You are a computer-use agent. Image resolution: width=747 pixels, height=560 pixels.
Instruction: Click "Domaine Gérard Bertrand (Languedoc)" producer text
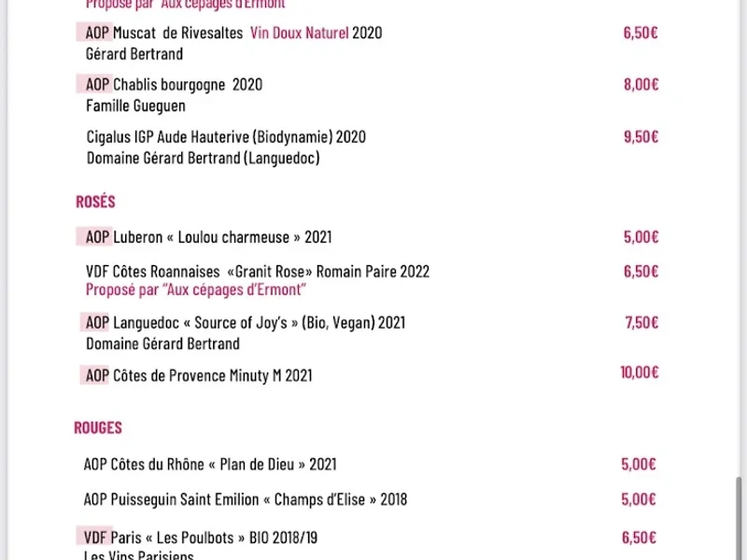tap(203, 158)
